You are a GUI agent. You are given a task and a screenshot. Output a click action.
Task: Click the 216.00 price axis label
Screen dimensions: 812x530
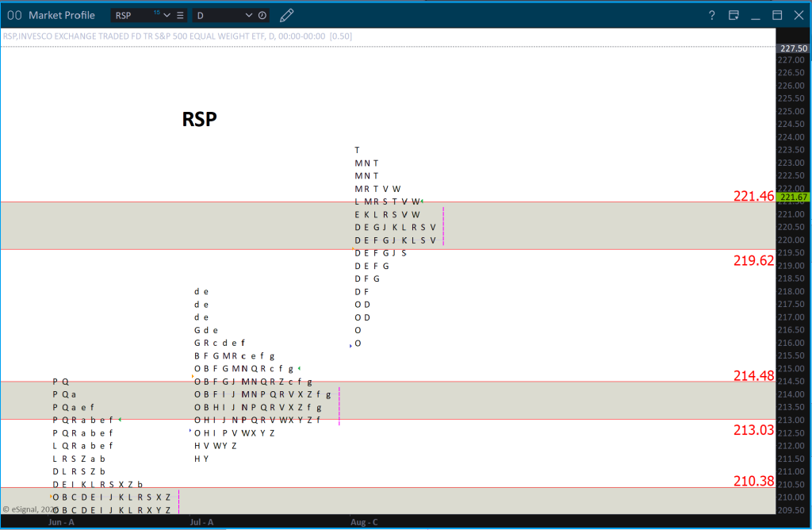click(791, 343)
